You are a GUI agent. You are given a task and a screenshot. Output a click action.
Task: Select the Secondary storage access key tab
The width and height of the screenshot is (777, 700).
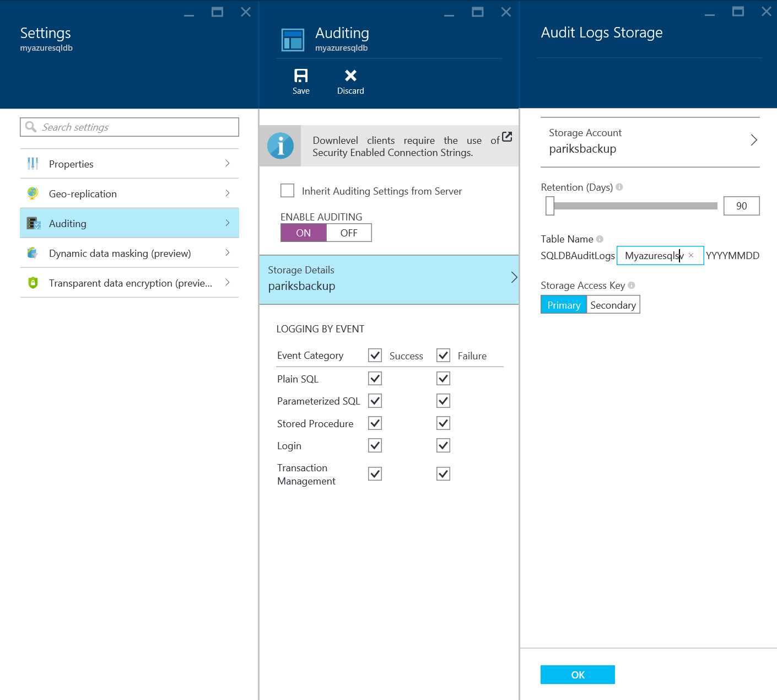[x=613, y=304]
